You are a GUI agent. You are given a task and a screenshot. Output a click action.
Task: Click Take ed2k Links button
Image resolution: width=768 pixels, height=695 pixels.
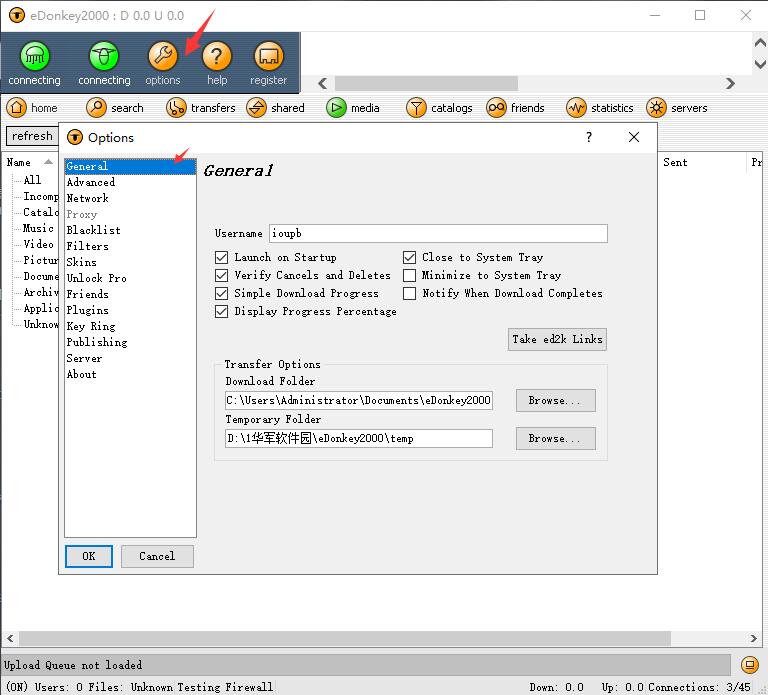[557, 339]
